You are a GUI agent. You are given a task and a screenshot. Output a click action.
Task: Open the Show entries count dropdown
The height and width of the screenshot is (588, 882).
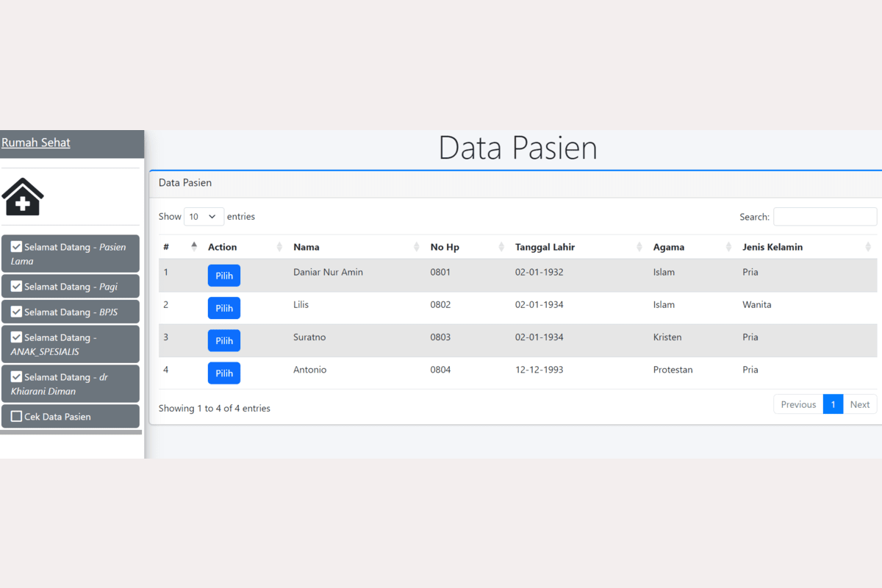tap(204, 217)
